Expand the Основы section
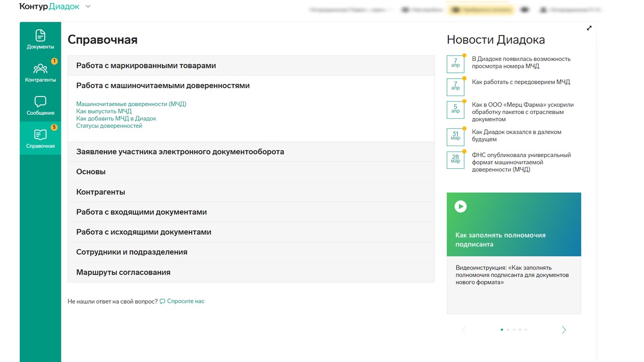 (x=91, y=172)
